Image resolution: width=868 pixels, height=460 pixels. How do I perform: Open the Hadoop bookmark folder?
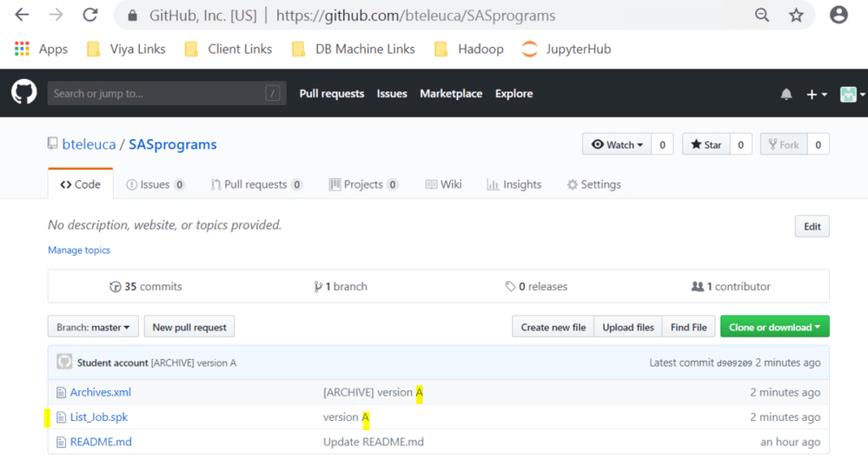(469, 49)
